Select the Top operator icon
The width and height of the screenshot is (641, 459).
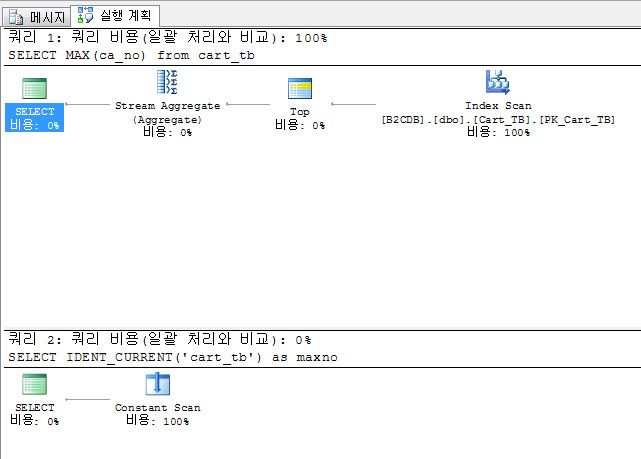tap(300, 88)
